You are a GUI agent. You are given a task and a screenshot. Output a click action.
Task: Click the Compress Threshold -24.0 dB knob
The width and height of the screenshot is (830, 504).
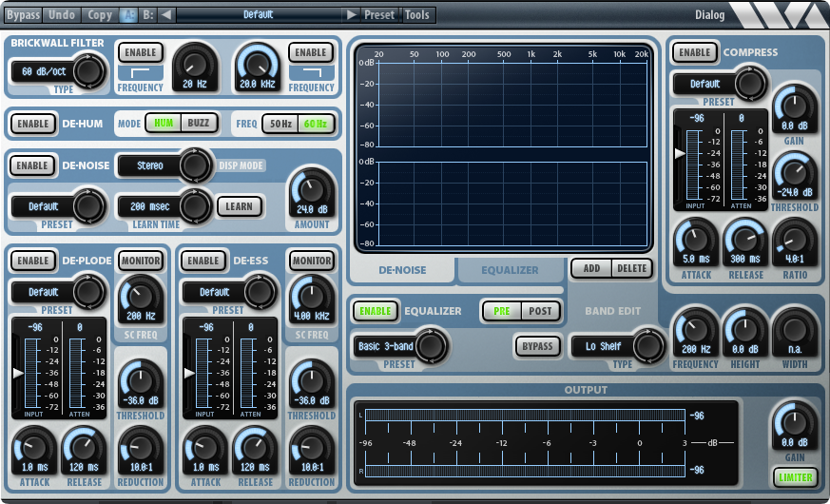click(x=794, y=172)
